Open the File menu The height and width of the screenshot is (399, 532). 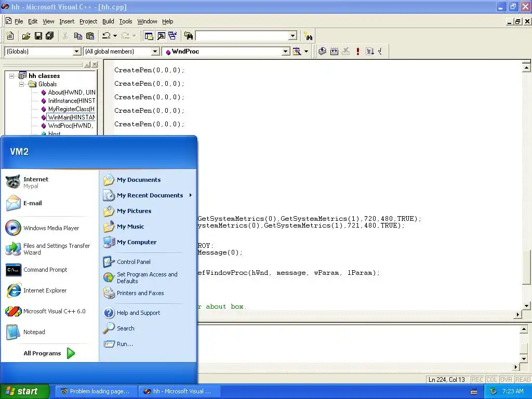(19, 21)
